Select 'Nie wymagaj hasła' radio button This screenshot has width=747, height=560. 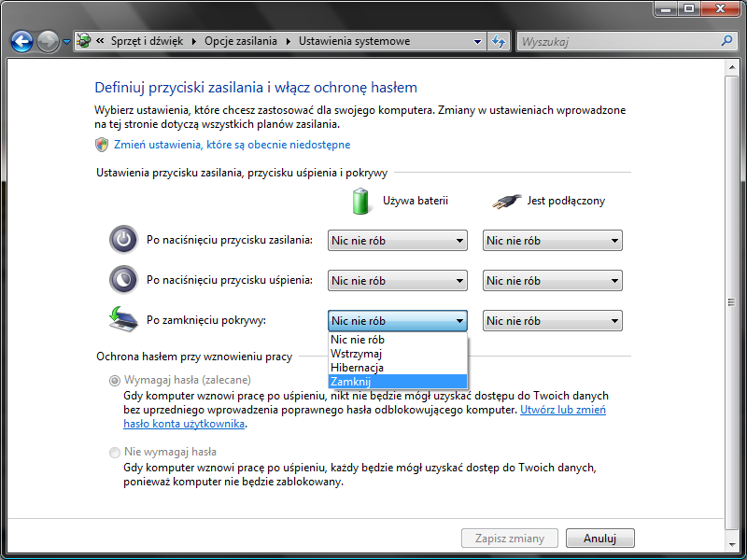(x=114, y=453)
